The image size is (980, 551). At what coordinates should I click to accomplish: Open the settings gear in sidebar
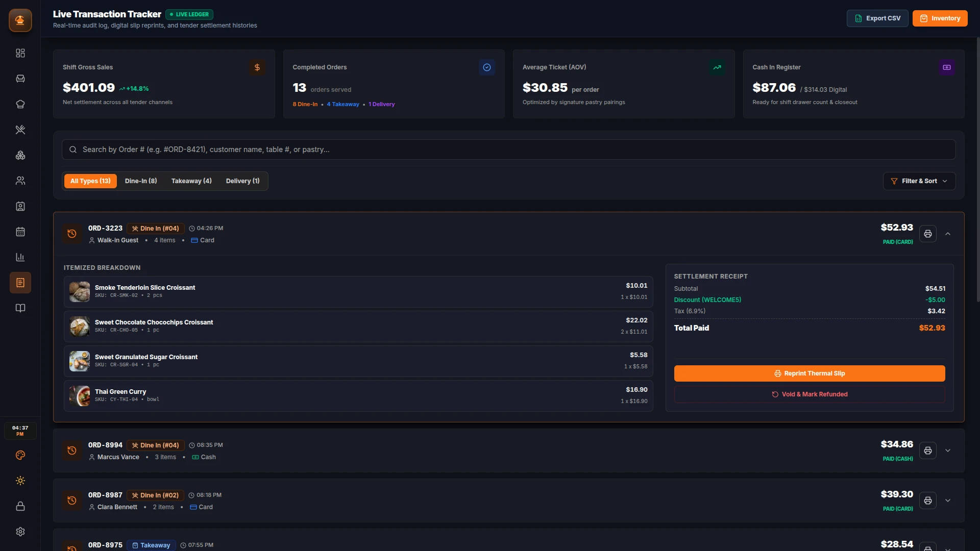coord(20,532)
